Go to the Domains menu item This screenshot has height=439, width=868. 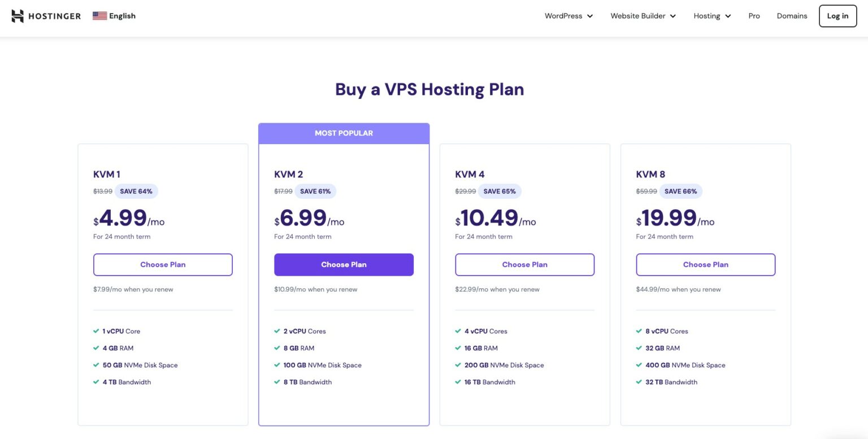point(792,16)
